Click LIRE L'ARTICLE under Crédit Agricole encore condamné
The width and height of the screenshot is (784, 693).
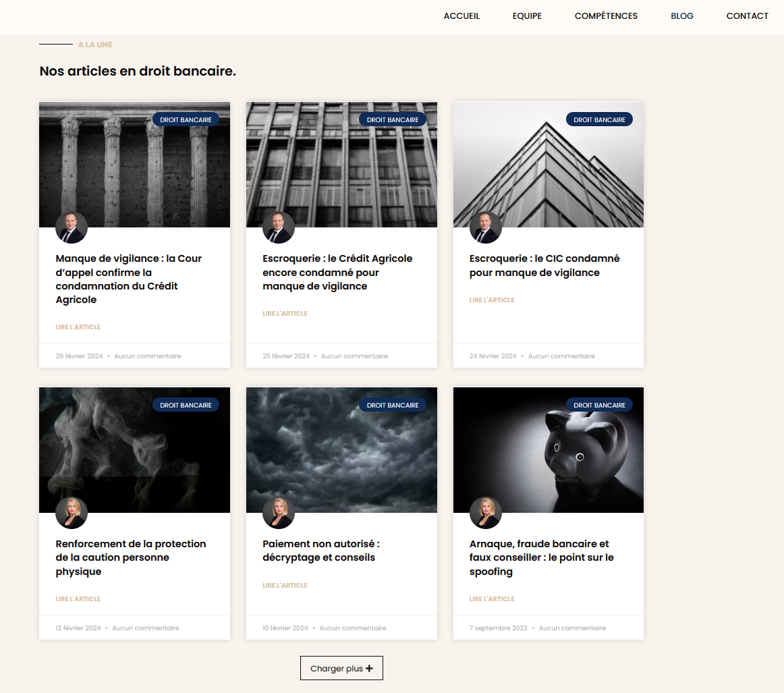(285, 314)
